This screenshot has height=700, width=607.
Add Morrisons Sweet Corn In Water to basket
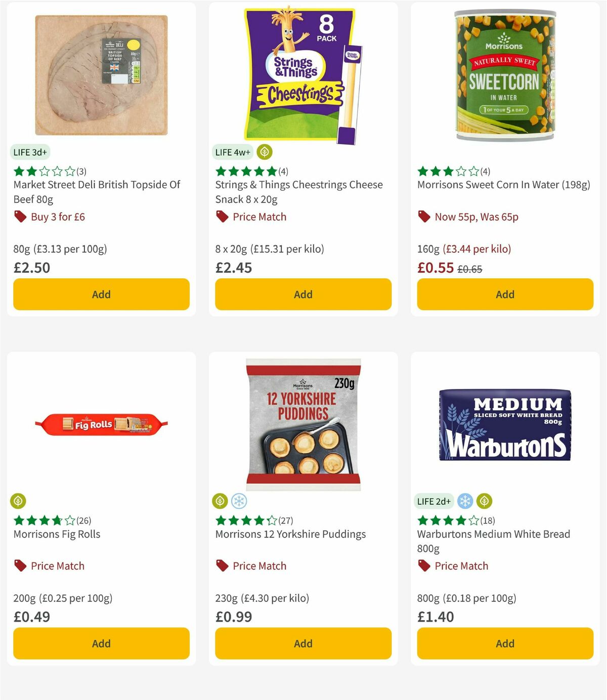tap(504, 294)
